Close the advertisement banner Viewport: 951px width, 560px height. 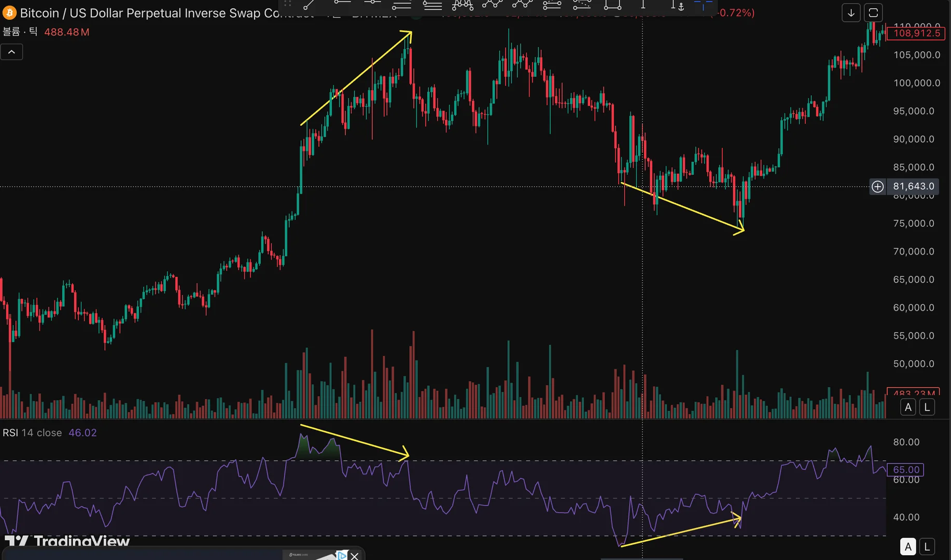coord(354,556)
